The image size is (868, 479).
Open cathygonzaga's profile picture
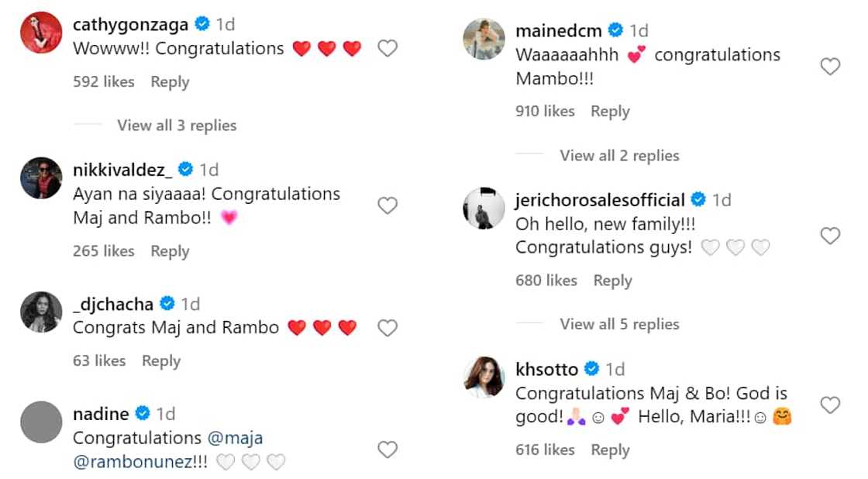pos(40,33)
